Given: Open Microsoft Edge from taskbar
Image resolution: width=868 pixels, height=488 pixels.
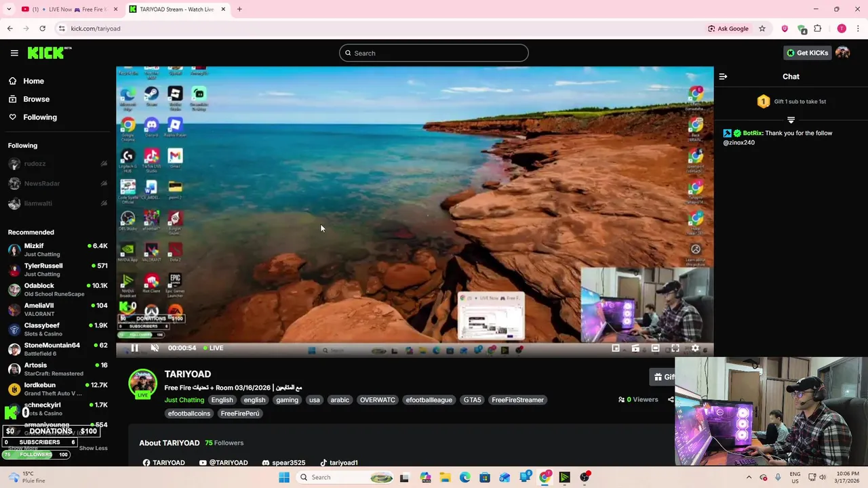Looking at the screenshot, I should tap(465, 477).
